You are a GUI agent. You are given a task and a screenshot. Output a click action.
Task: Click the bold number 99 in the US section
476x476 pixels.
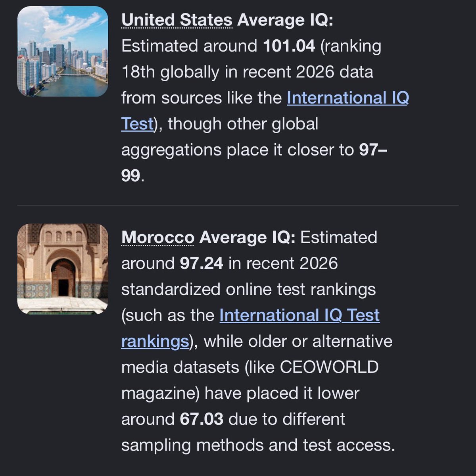131,175
